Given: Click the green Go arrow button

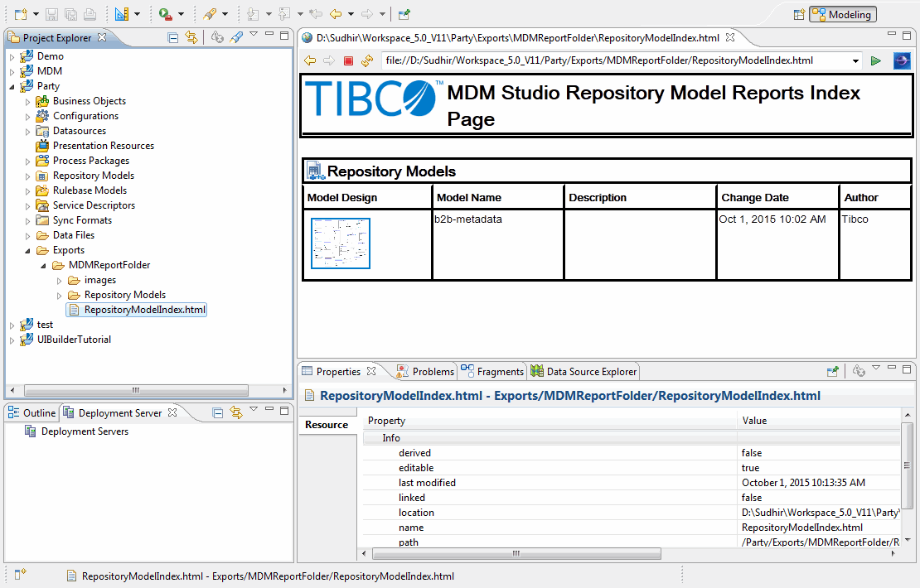Looking at the screenshot, I should 876,61.
